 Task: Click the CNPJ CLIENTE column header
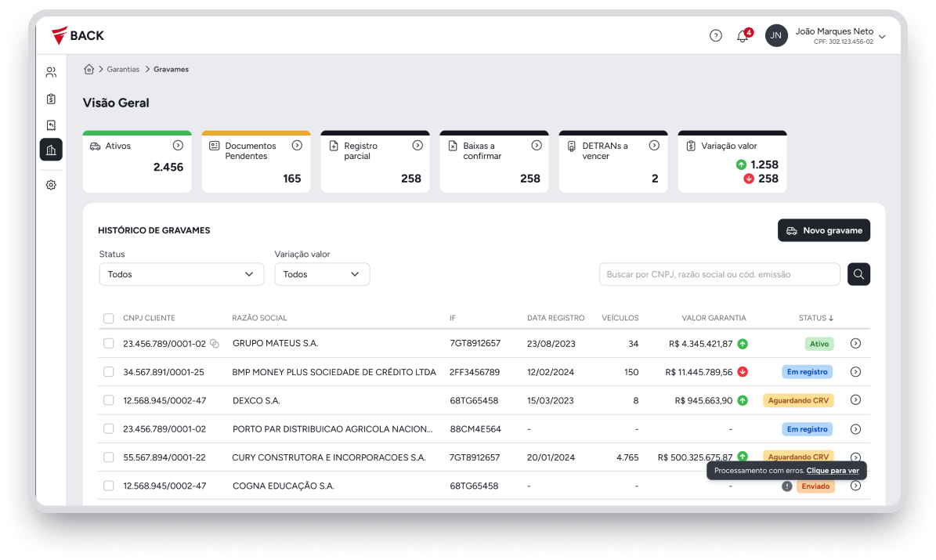pyautogui.click(x=150, y=318)
